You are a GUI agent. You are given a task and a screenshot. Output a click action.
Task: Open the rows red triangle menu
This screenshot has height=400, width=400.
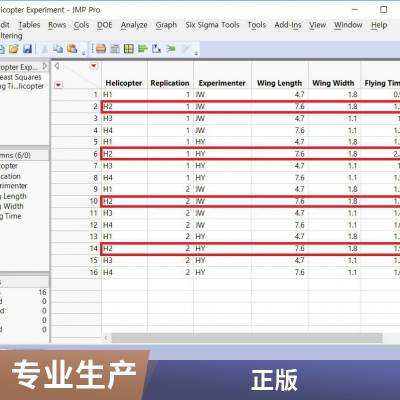coord(58,85)
